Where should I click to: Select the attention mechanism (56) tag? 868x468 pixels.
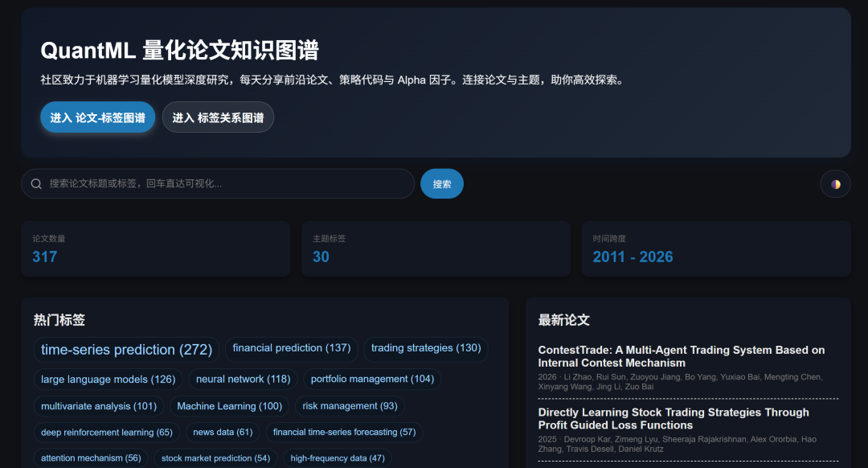pos(91,457)
